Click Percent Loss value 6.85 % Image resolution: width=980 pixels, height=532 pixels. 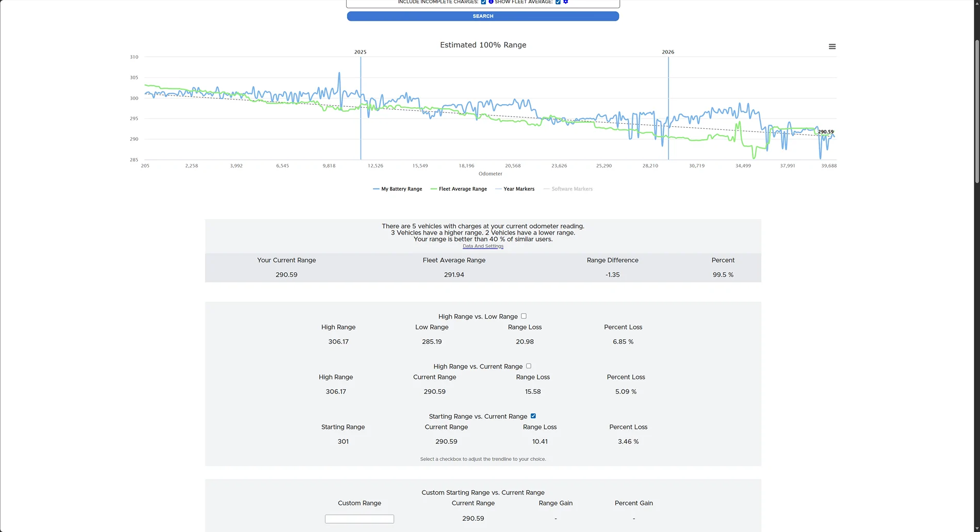pyautogui.click(x=623, y=342)
